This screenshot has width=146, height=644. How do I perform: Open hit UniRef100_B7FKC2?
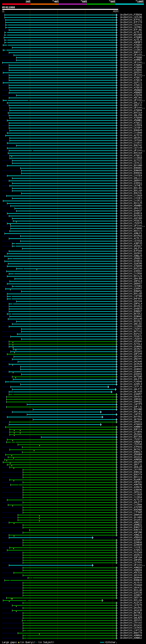pyautogui.click(x=131, y=20)
